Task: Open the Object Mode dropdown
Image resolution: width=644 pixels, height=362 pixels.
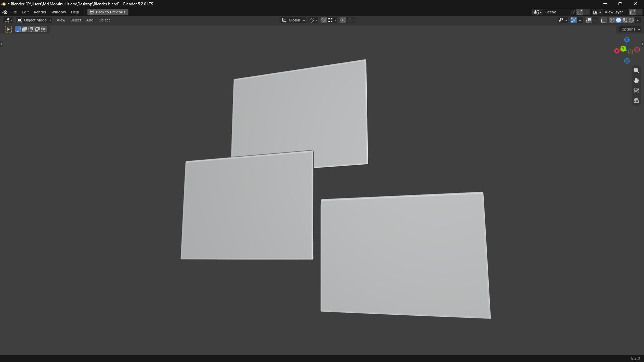Action: click(34, 20)
